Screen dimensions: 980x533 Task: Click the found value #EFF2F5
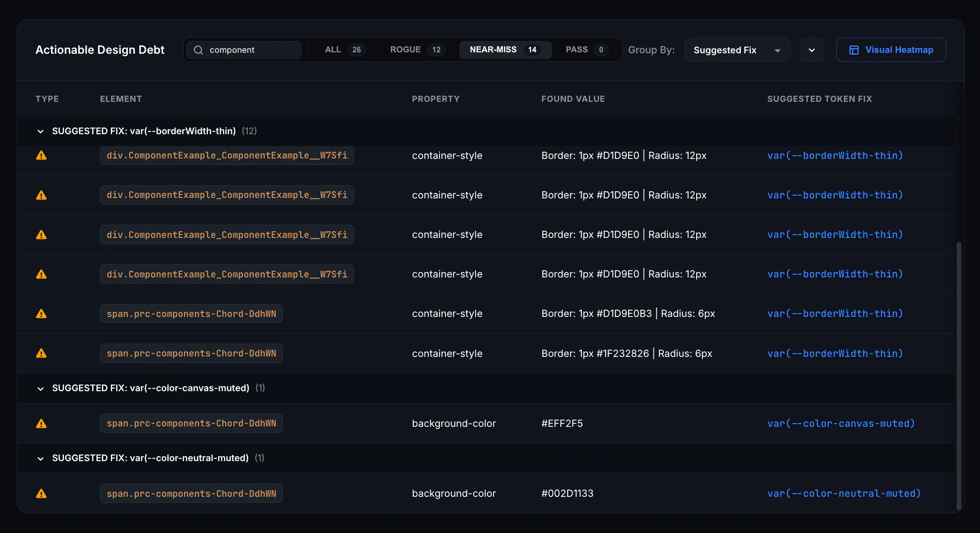point(562,424)
